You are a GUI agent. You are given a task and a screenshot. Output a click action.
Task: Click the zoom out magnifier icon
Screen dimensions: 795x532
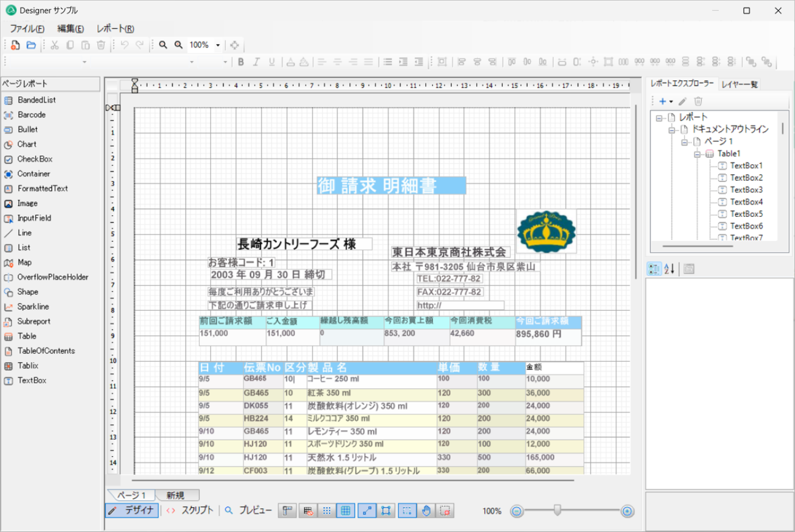point(179,45)
